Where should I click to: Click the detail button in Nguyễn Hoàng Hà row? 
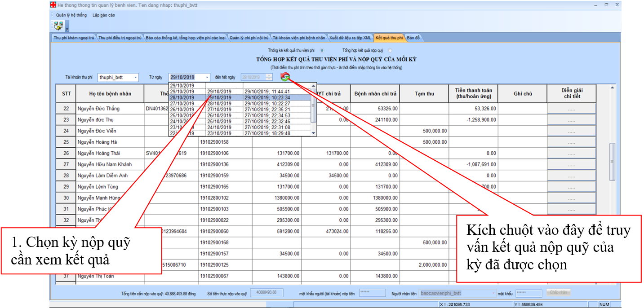point(571,142)
